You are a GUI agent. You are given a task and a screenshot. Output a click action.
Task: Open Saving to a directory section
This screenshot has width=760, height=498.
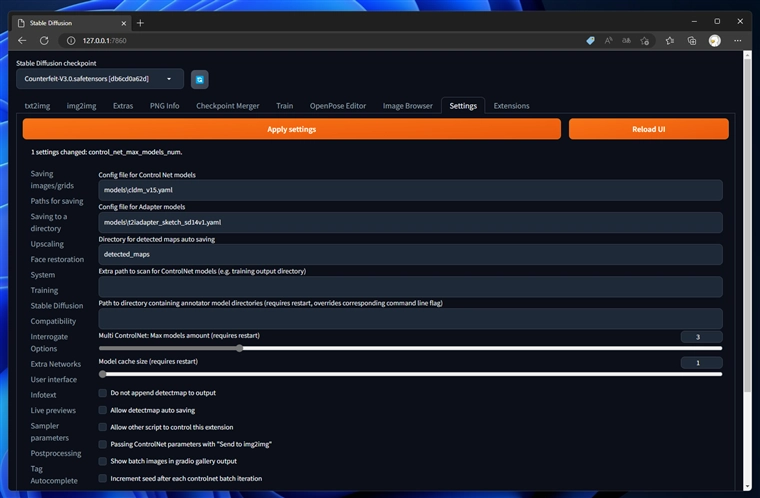[x=49, y=222]
